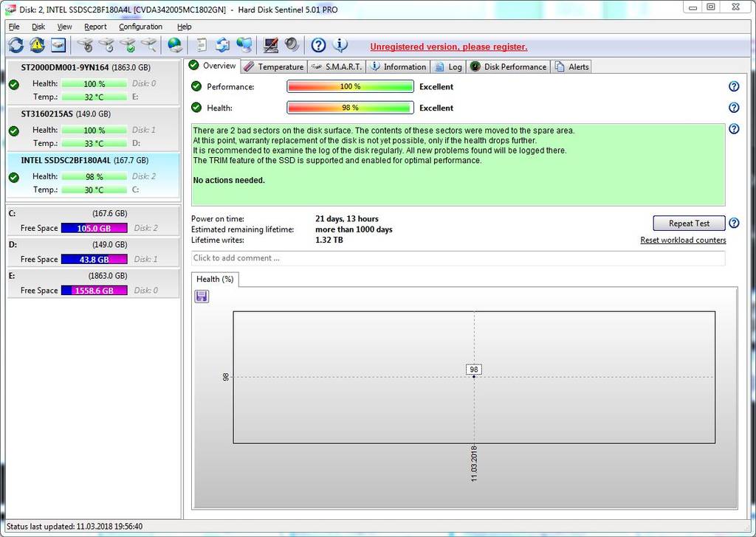Click the blue question mark Help toolbar icon

[x=318, y=45]
